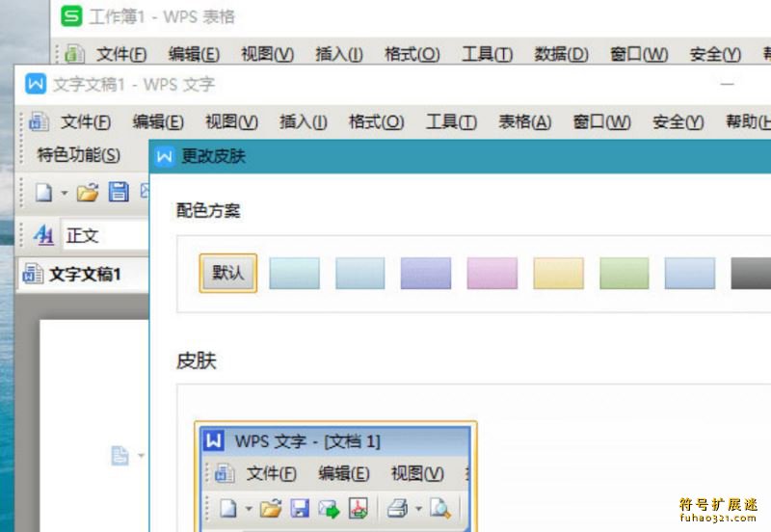Choose the green color scheme swatch

[x=624, y=273]
